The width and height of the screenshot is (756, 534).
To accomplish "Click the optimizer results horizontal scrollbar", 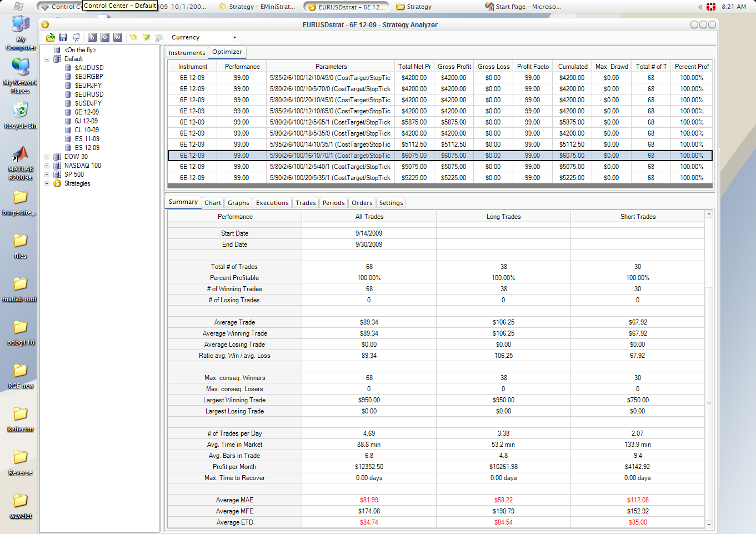I will 440,186.
